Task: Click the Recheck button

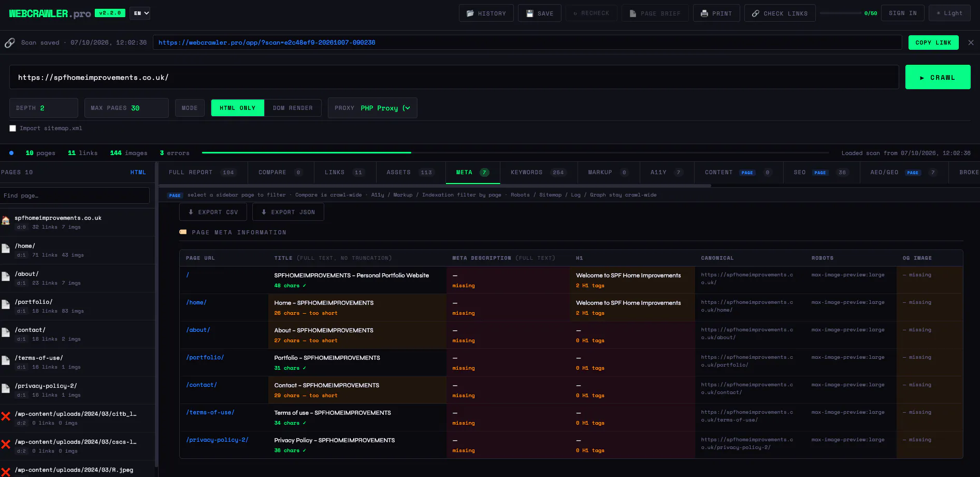Action: coord(591,13)
